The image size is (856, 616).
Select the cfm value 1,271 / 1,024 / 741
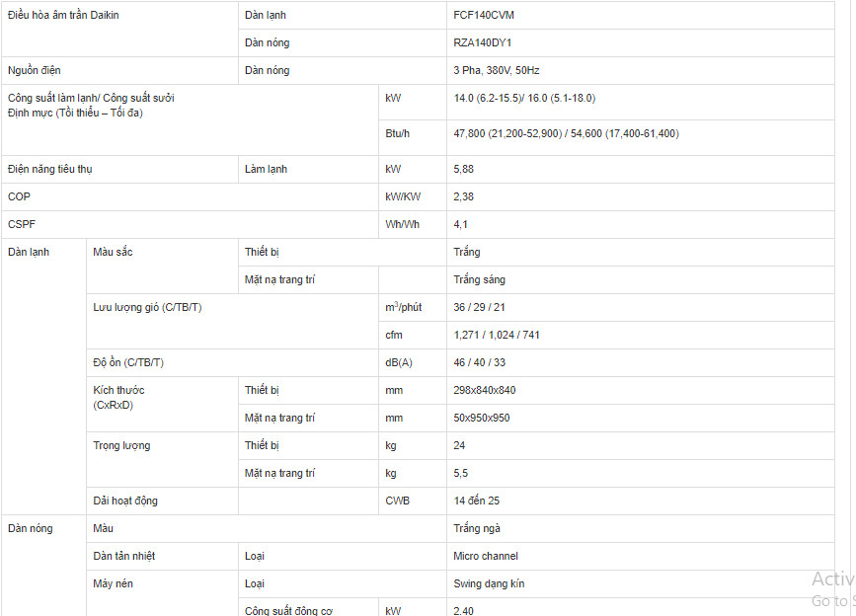tap(496, 335)
